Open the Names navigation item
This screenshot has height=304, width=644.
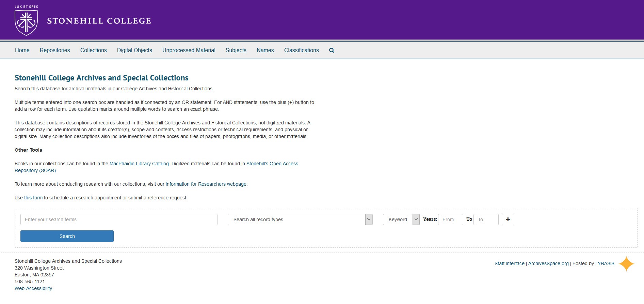pos(265,50)
